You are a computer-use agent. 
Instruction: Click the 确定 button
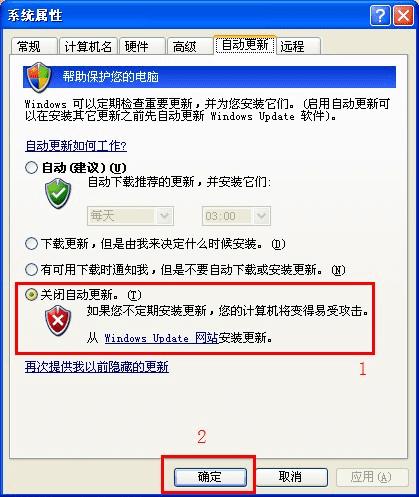[x=210, y=477]
